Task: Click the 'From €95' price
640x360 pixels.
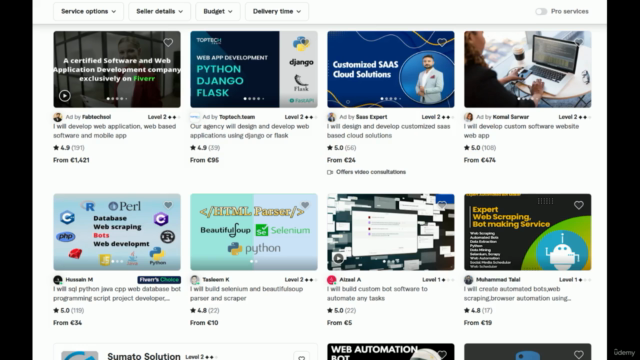Action: tap(204, 160)
